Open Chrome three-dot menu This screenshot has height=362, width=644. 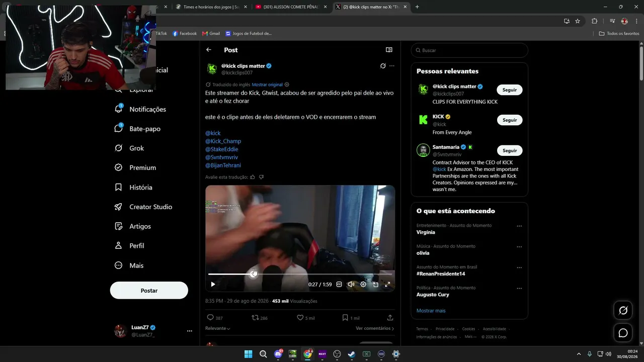pyautogui.click(x=636, y=21)
